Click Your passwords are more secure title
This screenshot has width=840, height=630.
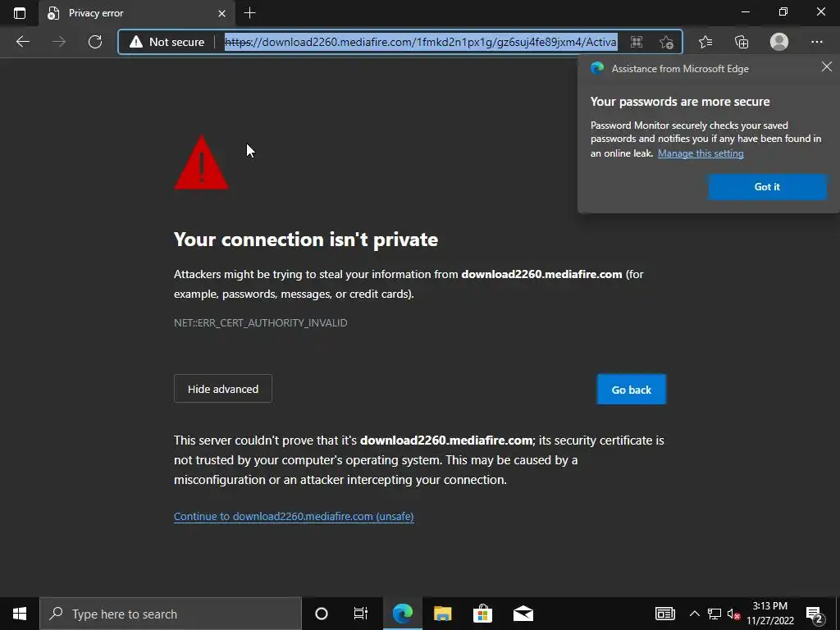coord(680,101)
